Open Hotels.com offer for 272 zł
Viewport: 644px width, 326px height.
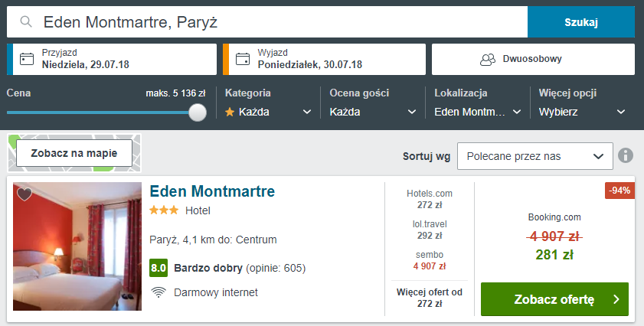point(430,199)
